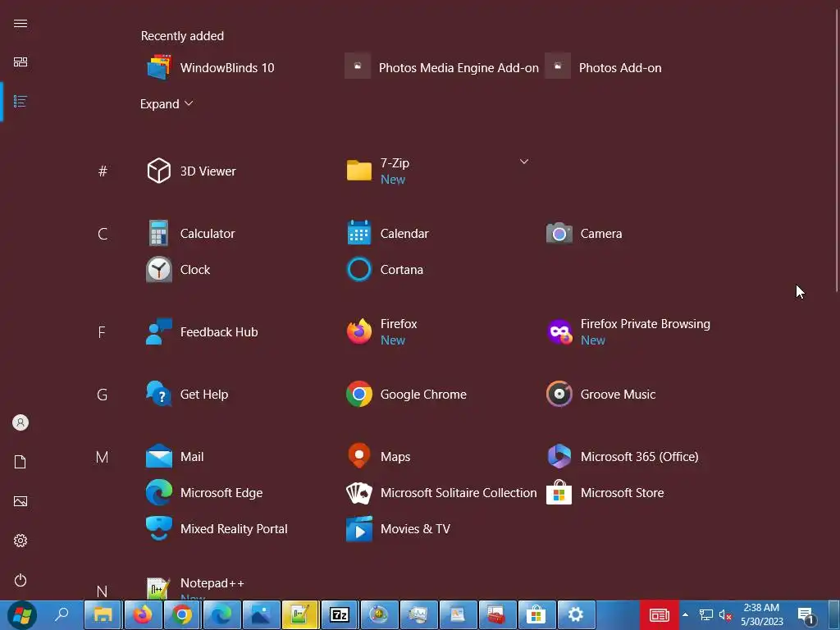Open Settings gear on the taskbar
This screenshot has height=630, width=840.
(576, 614)
